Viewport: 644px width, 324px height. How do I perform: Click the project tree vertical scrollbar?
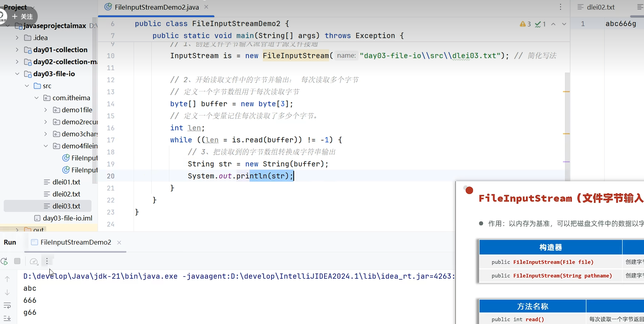(x=95, y=100)
